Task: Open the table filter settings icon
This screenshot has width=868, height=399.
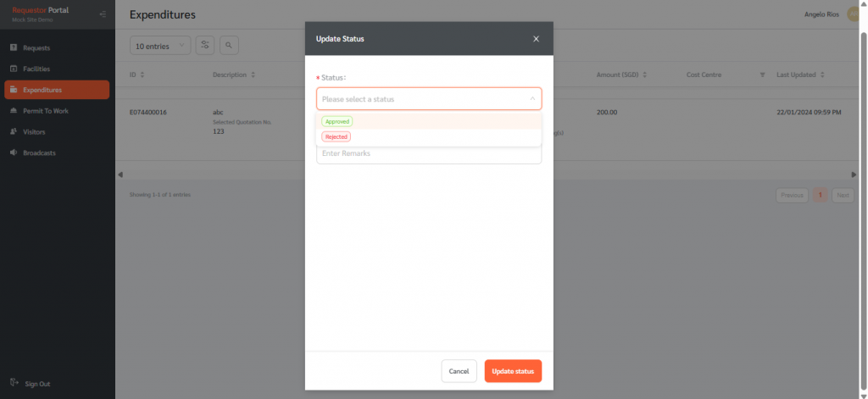Action: (204, 45)
